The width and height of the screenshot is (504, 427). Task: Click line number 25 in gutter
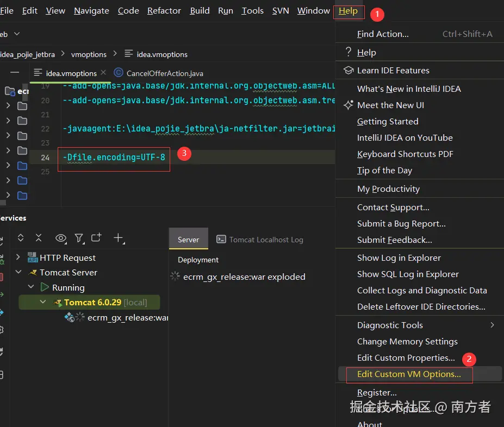(45, 172)
